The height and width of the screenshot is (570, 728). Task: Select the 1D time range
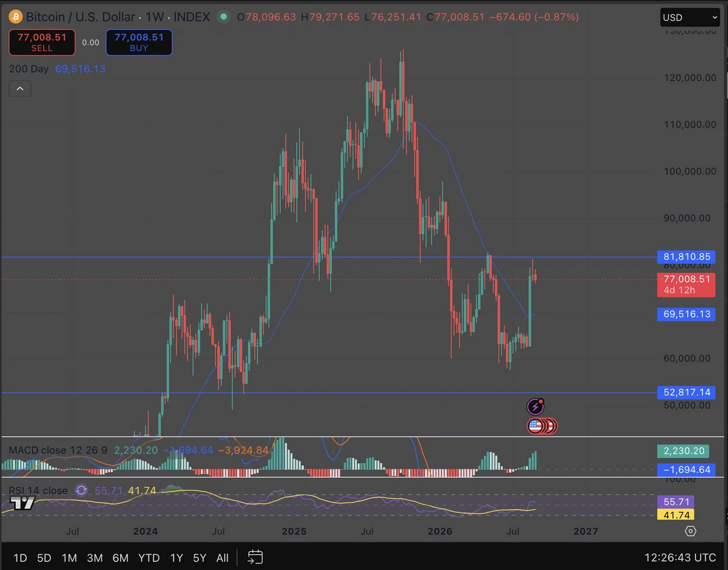click(20, 557)
